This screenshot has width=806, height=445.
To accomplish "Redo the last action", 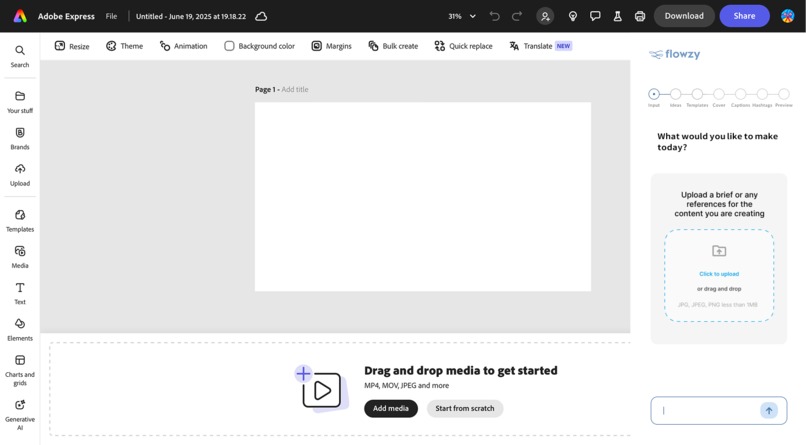I will click(517, 16).
